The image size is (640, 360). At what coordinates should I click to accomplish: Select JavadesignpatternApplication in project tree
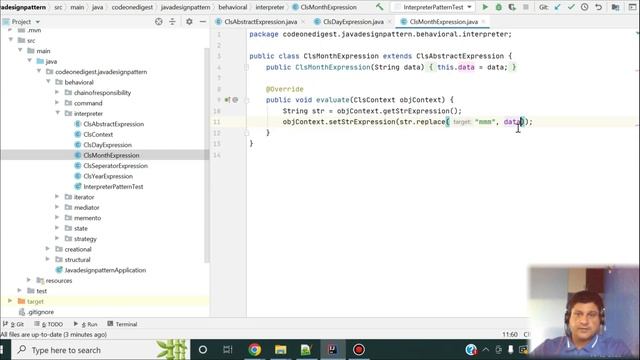(105, 270)
